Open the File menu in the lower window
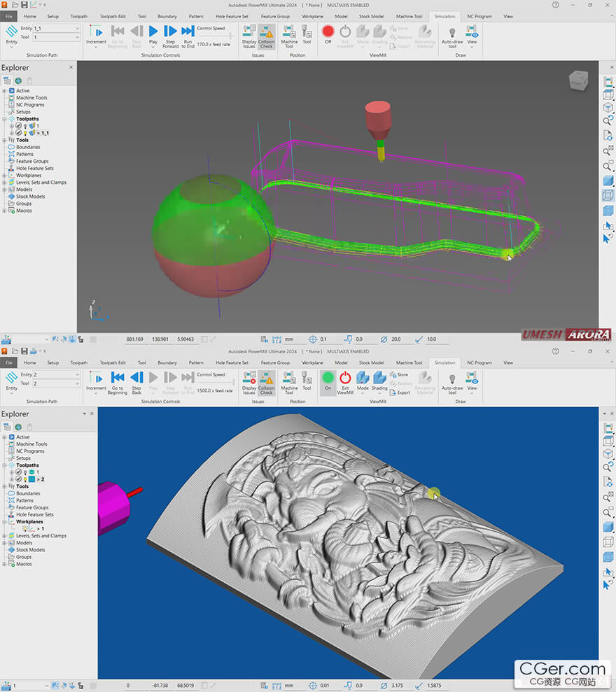The height and width of the screenshot is (692, 616). click(x=9, y=362)
